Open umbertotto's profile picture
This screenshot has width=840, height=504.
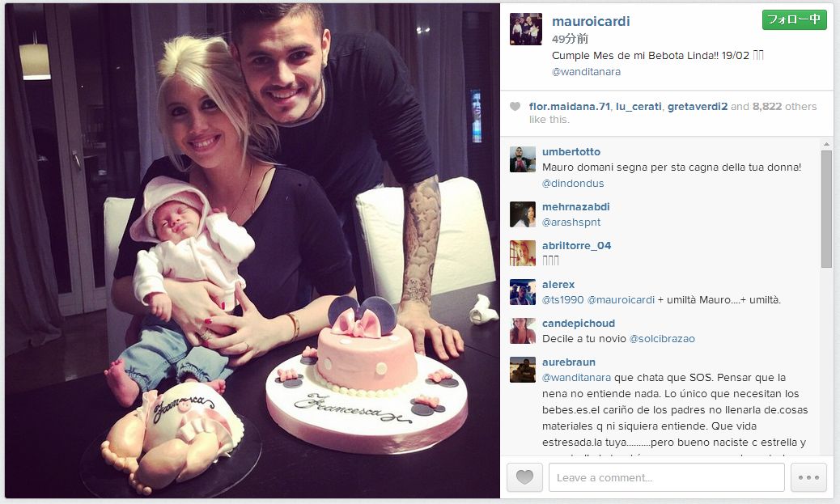coord(522,159)
